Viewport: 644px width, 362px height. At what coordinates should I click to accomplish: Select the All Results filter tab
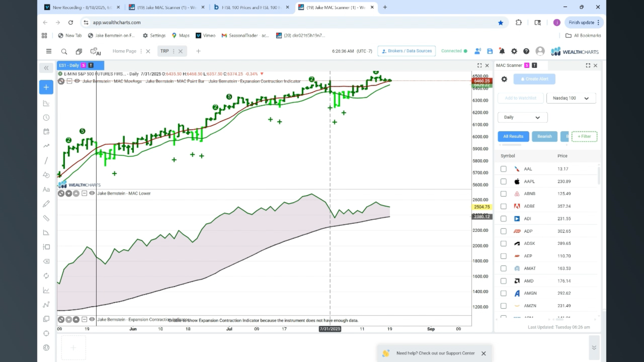tap(513, 136)
